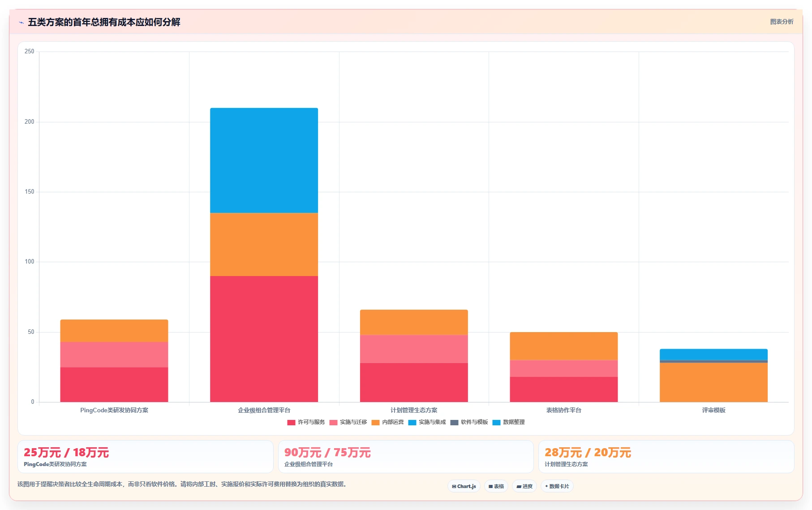Click the footer note starting 该图用于提醒决策者
The image size is (812, 510).
pyautogui.click(x=182, y=484)
